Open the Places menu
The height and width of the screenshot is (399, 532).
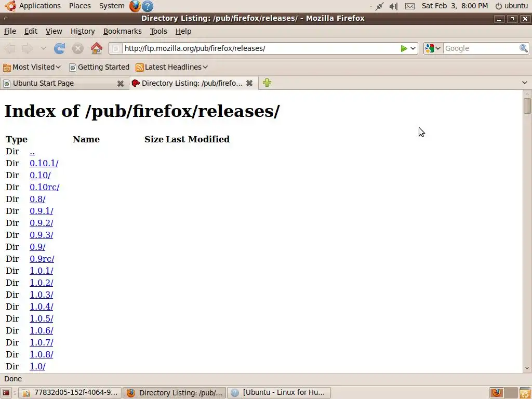pyautogui.click(x=79, y=6)
